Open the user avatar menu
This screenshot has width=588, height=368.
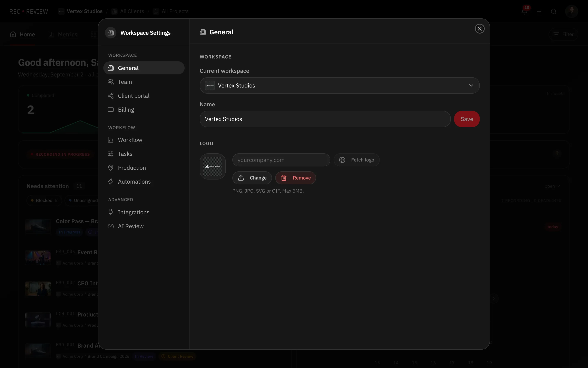[x=571, y=11]
